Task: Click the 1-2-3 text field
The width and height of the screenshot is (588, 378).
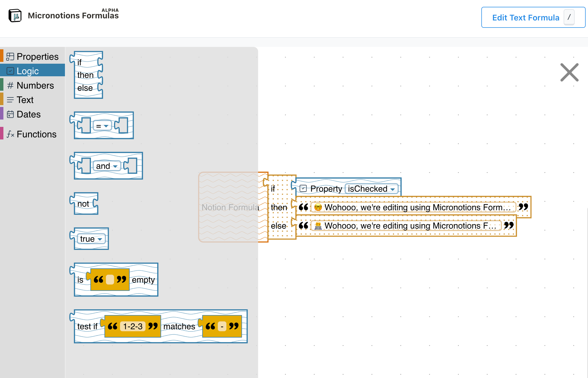Action: pos(133,326)
